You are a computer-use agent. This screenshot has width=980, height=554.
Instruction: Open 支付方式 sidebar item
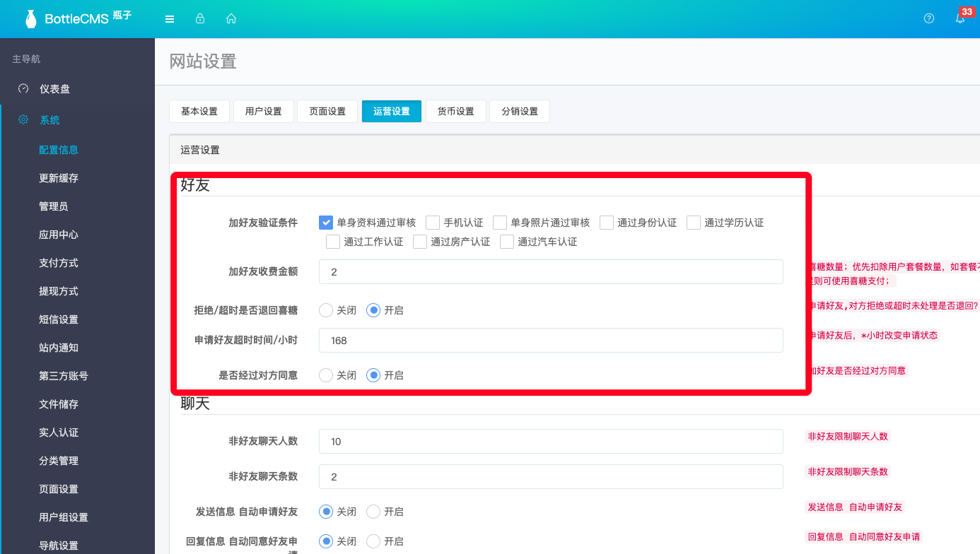tap(59, 263)
